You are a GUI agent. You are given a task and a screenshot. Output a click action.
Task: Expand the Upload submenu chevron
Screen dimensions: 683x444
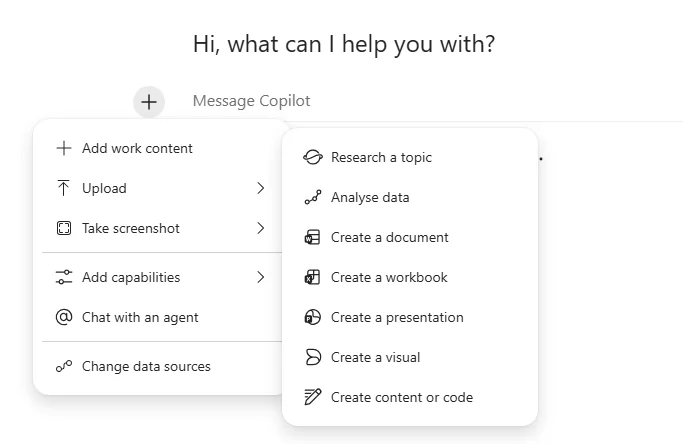point(260,188)
